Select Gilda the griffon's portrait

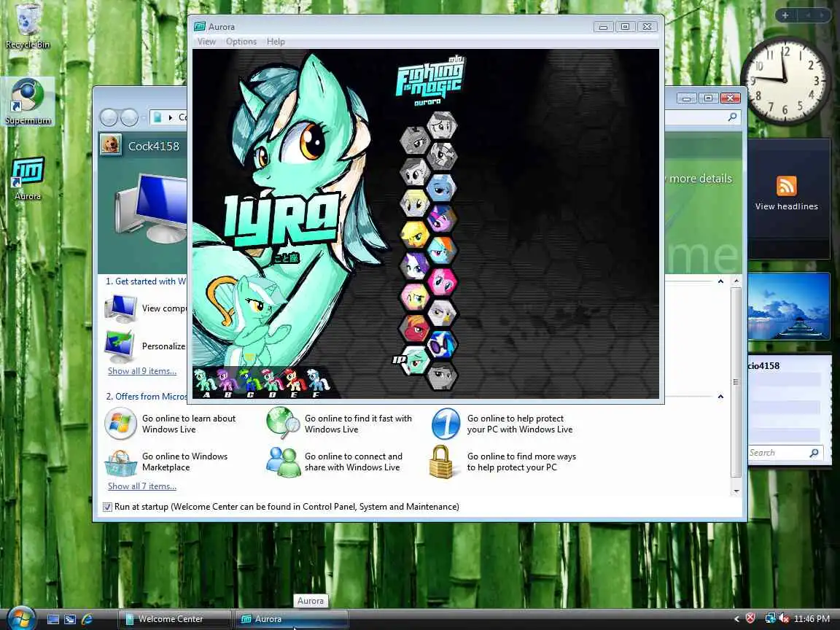442,313
